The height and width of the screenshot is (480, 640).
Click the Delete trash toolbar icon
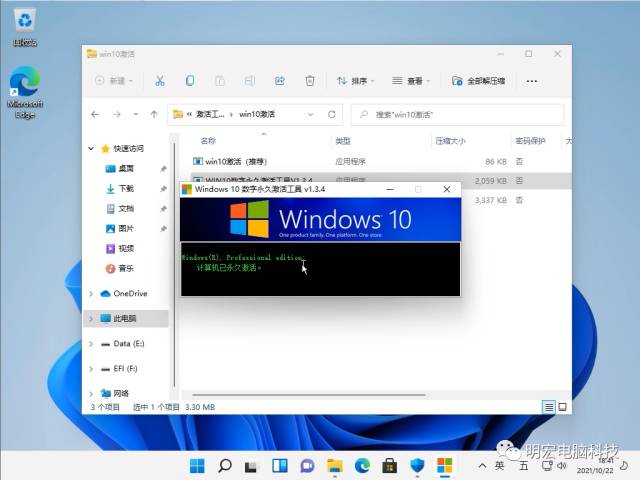point(310,81)
